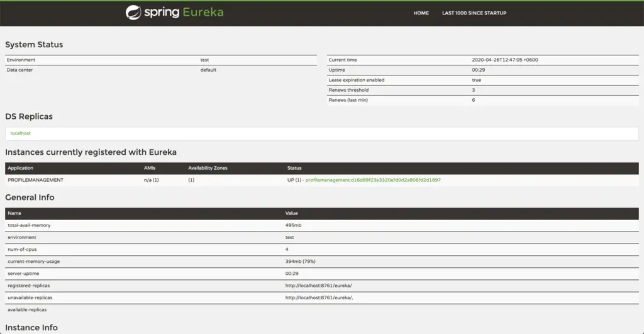The height and width of the screenshot is (334, 644).
Task: Select the Current time label
Action: pos(343,60)
